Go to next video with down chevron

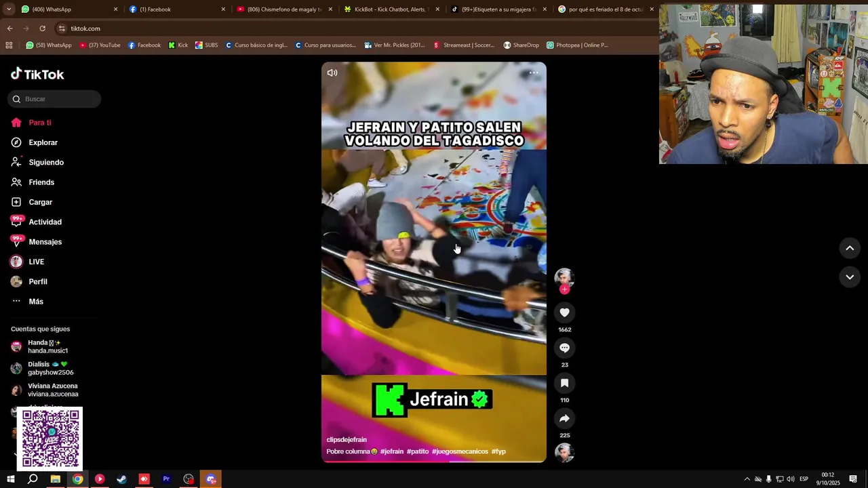pos(850,277)
